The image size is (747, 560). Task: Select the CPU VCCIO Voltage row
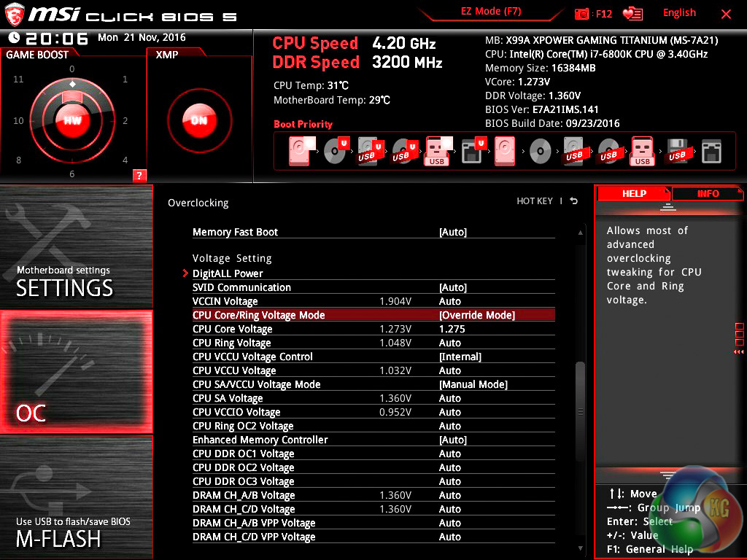click(x=373, y=411)
